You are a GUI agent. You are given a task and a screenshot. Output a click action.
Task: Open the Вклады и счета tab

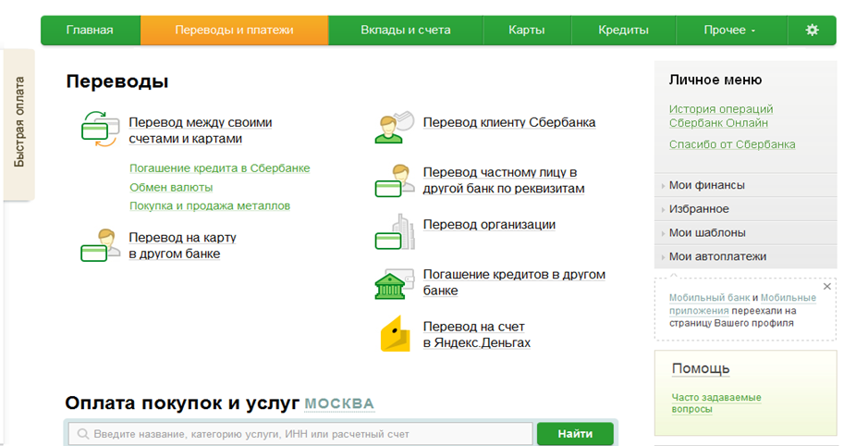(405, 30)
